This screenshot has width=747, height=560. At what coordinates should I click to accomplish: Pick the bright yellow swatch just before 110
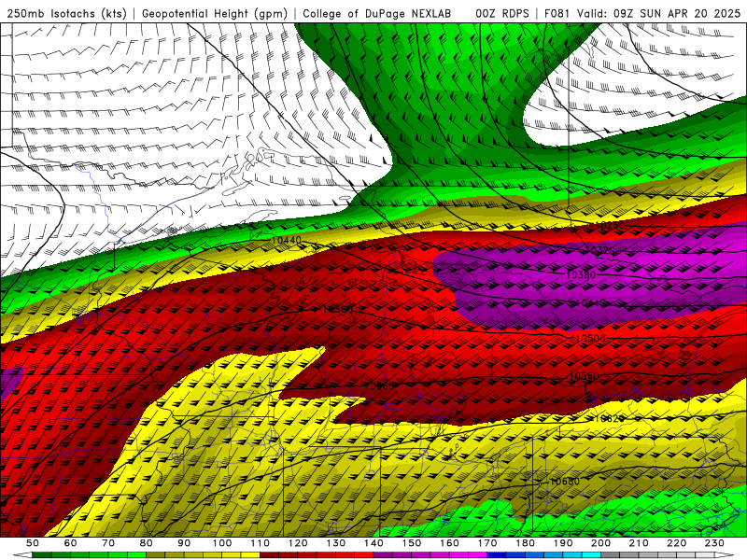click(x=250, y=555)
